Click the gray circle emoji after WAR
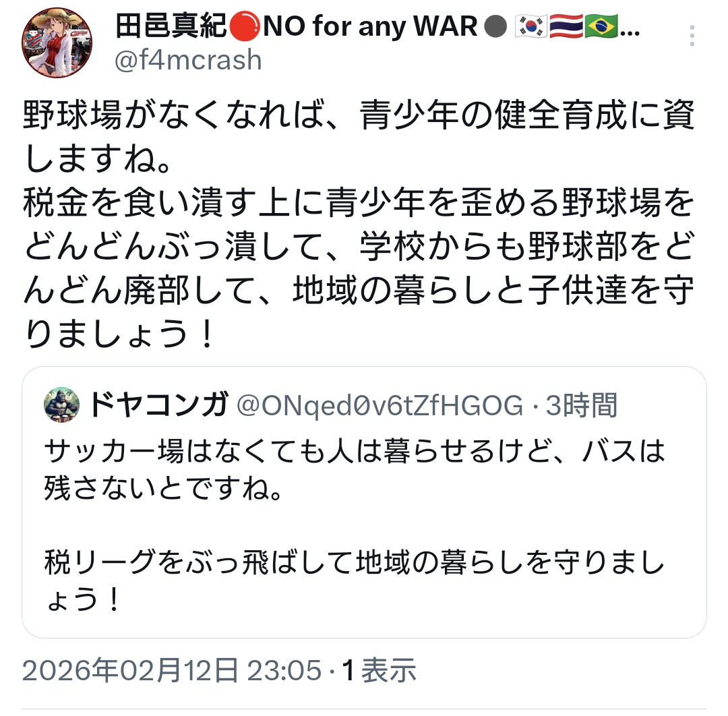728x716 pixels. tap(495, 26)
